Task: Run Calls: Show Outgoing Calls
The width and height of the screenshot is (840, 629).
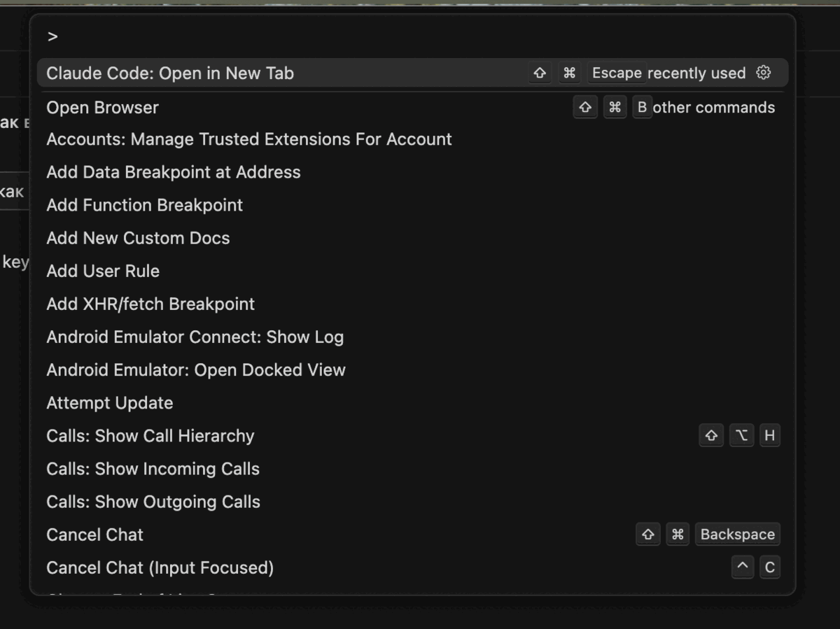Action: click(x=413, y=501)
